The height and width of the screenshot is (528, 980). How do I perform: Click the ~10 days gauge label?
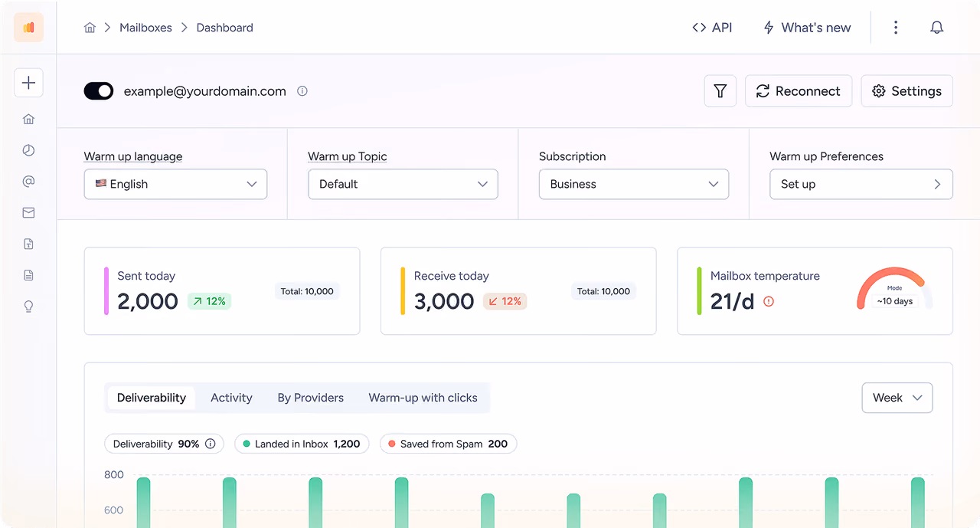[895, 301]
